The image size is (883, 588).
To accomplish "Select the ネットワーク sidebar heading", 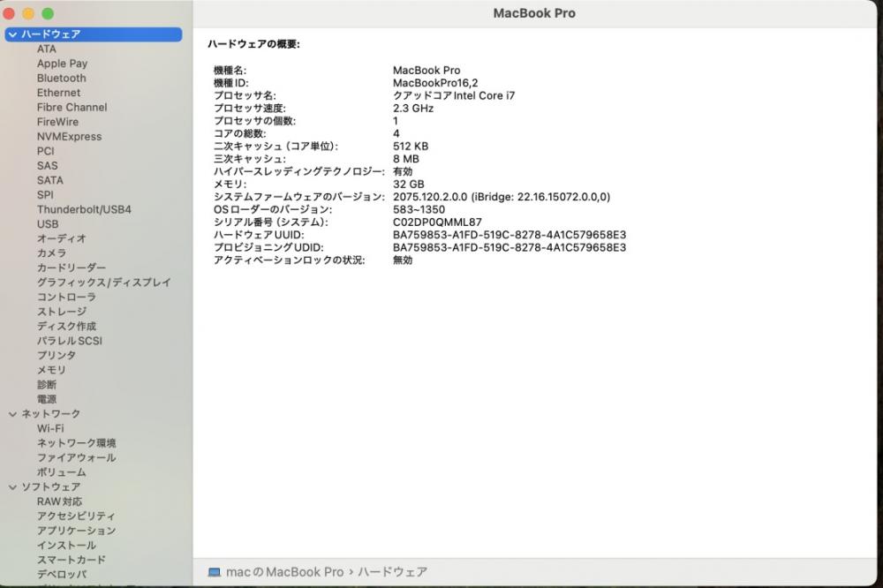I will pos(50,414).
